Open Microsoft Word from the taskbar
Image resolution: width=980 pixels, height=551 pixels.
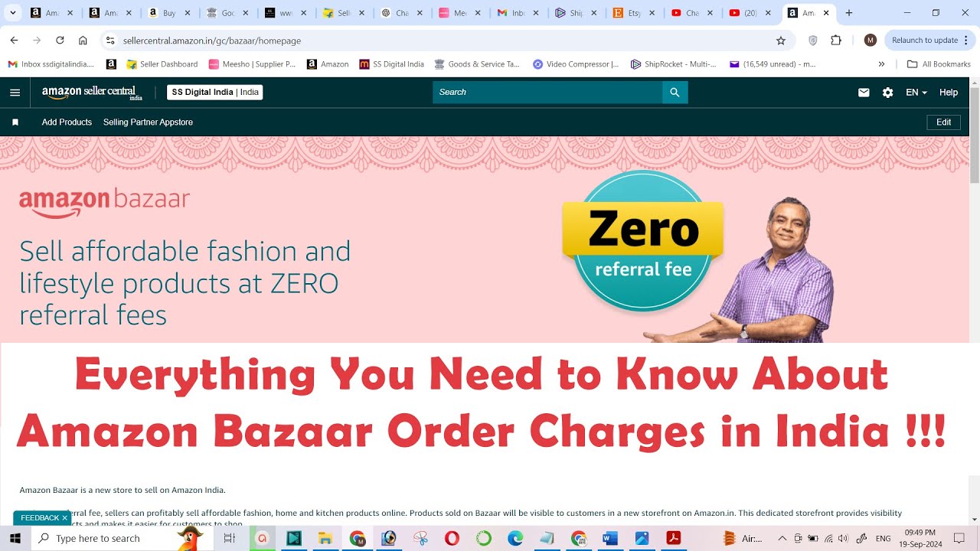point(610,539)
